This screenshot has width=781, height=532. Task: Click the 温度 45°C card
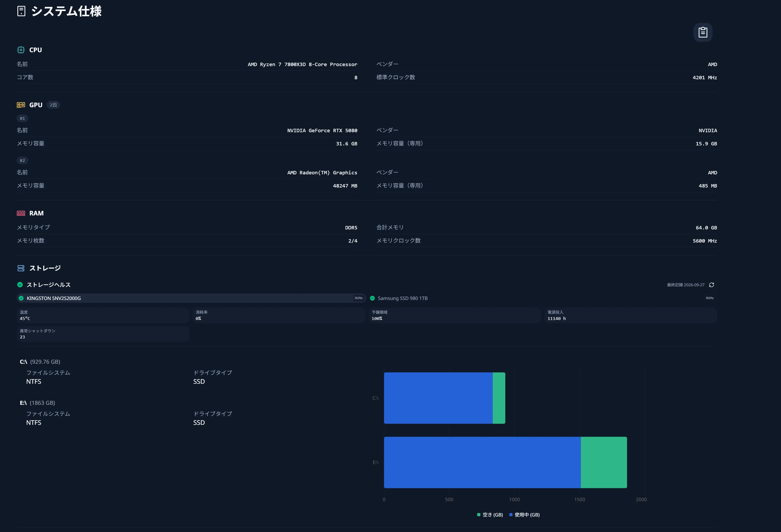coord(103,315)
